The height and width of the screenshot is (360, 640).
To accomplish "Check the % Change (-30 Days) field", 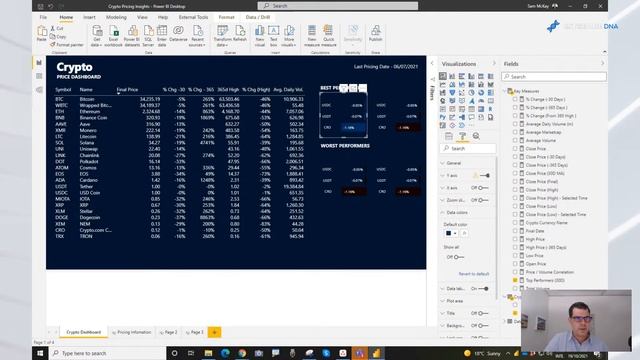I will [515, 99].
